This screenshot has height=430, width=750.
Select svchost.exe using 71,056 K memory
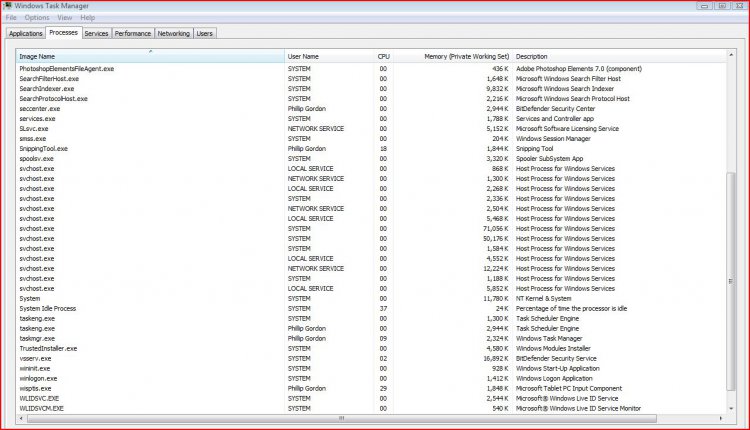pos(371,229)
